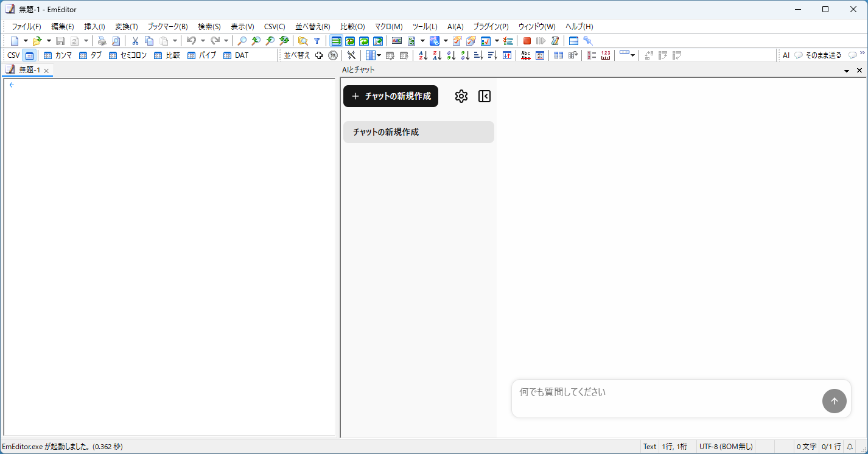Click the UTF-8 (BOM無し) encoding in status bar
The image size is (868, 454).
pyautogui.click(x=726, y=447)
